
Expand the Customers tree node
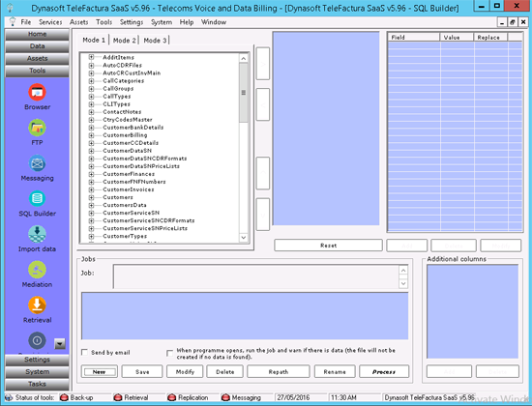tap(91, 197)
